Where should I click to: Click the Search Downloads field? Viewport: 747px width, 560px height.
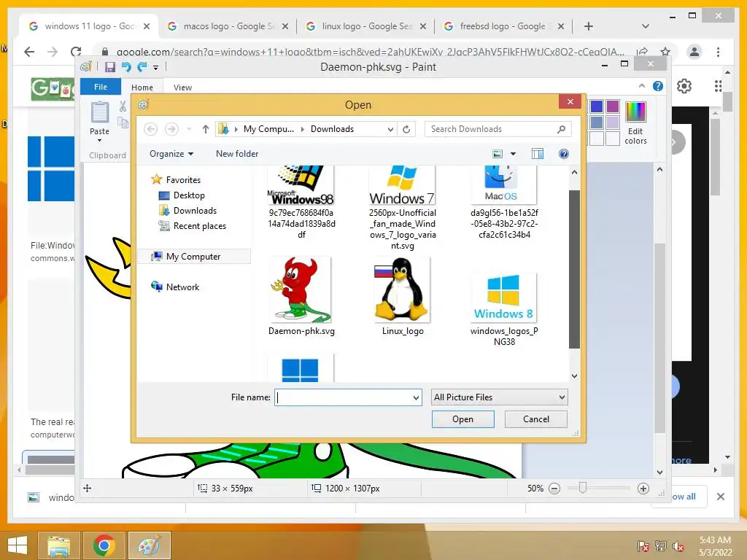click(498, 129)
